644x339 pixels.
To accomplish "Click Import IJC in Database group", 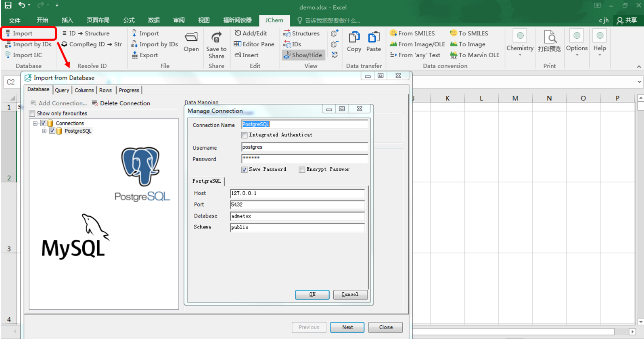I will 23,55.
